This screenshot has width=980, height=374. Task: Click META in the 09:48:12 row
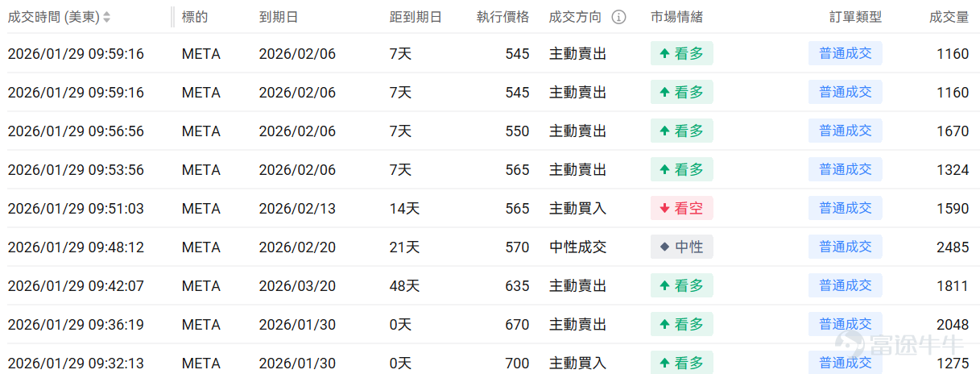(x=201, y=247)
